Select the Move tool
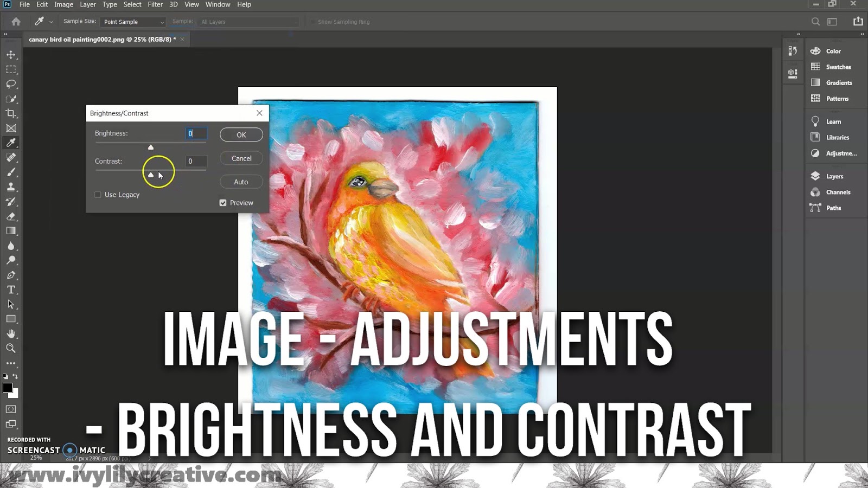Screen dimensions: 868x488 (11, 55)
